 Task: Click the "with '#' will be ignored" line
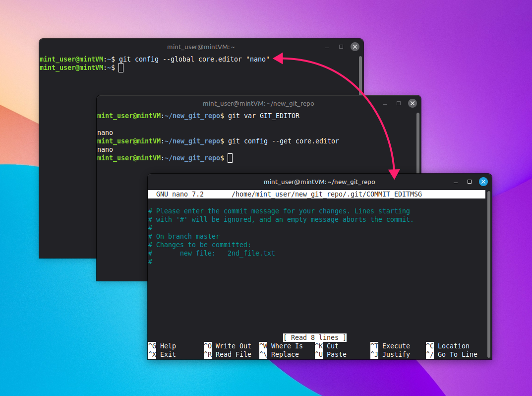pyautogui.click(x=281, y=219)
